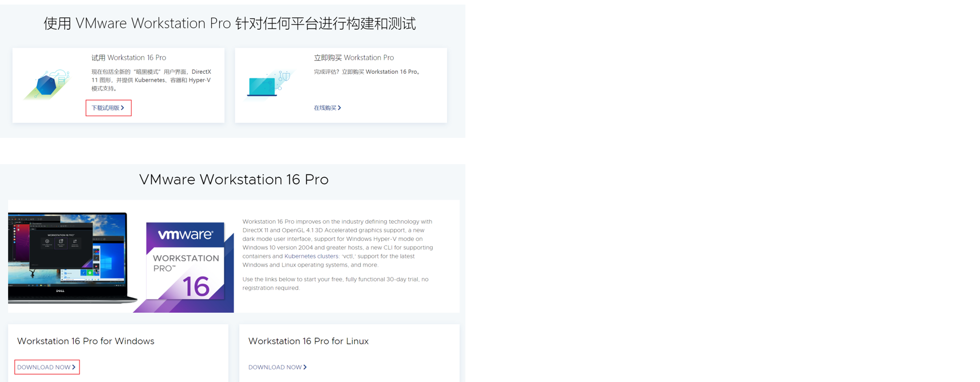Follow the 在线购买 buy online link
Image resolution: width=980 pixels, height=382 pixels.
[327, 108]
